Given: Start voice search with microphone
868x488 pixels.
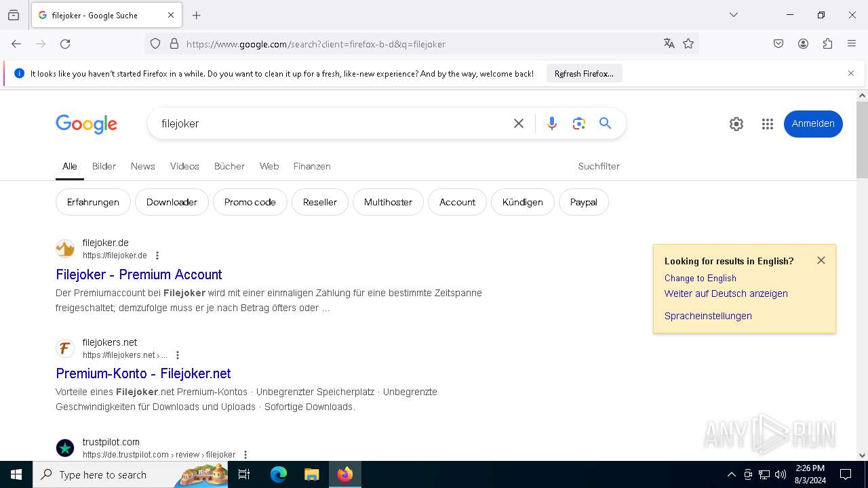Looking at the screenshot, I should point(552,123).
